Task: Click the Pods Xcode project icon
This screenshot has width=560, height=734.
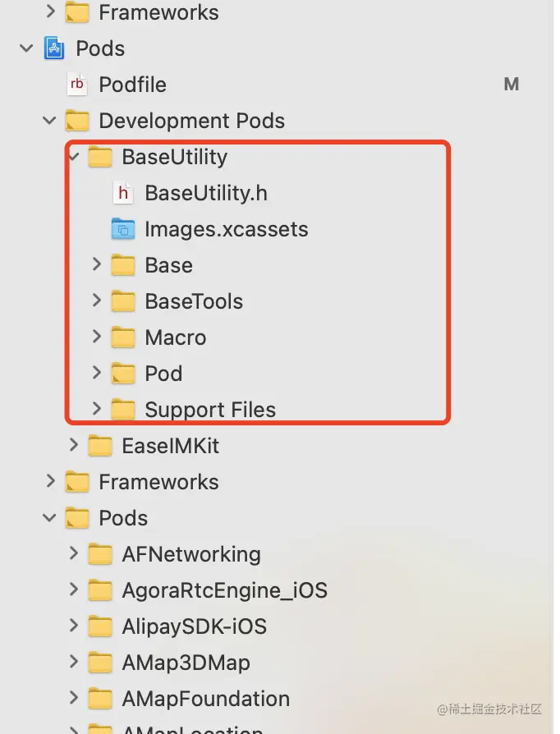Action: click(x=54, y=48)
